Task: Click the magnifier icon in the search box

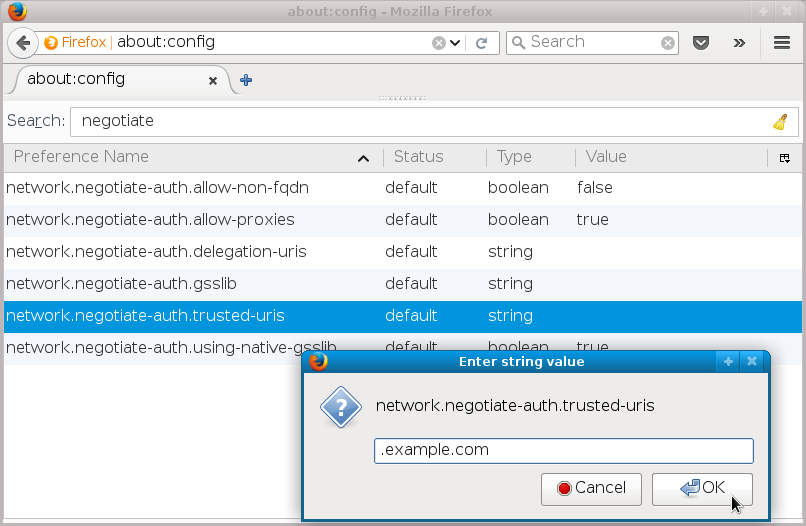Action: [519, 43]
